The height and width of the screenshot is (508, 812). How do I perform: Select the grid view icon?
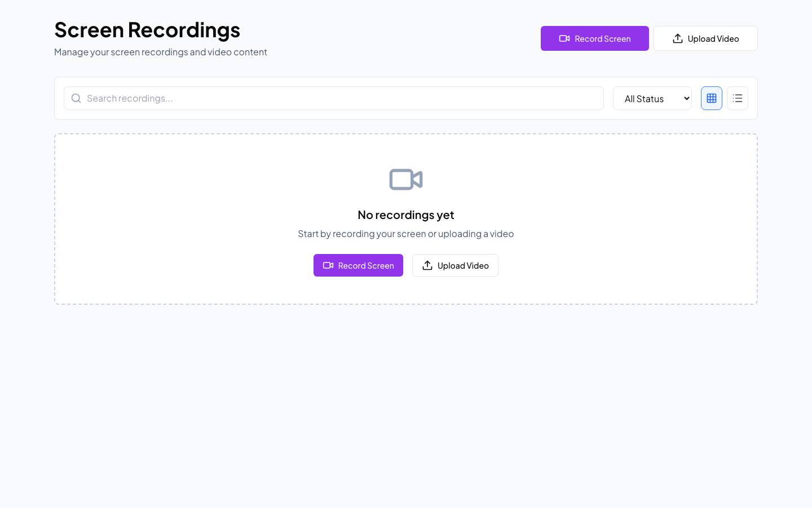coord(712,98)
